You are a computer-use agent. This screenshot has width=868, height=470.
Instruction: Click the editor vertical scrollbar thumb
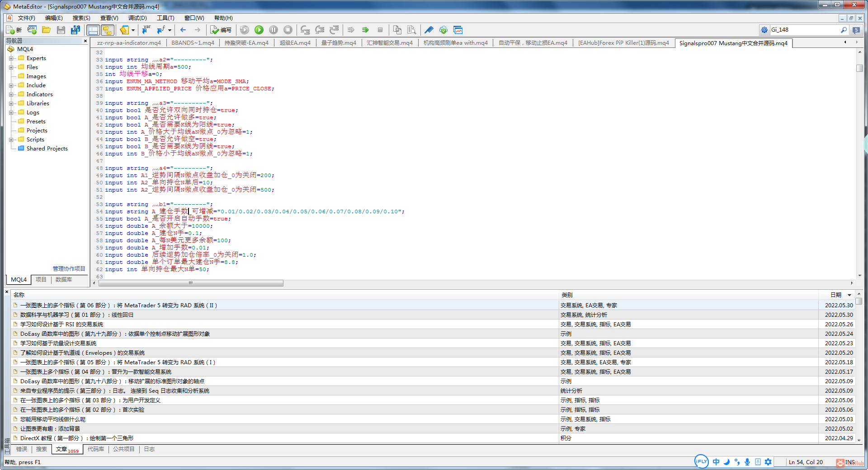click(860, 68)
